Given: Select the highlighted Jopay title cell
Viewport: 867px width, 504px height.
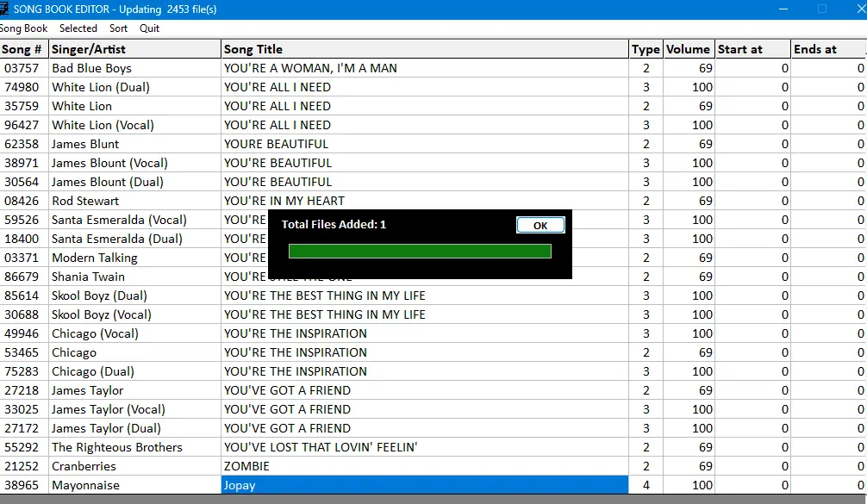Looking at the screenshot, I should (425, 485).
